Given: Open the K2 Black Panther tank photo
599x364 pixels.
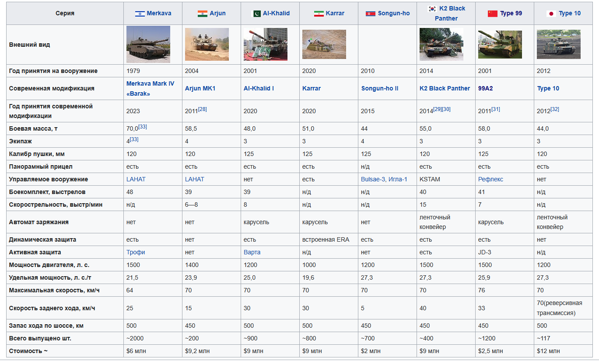Looking at the screenshot, I should pyautogui.click(x=441, y=44).
